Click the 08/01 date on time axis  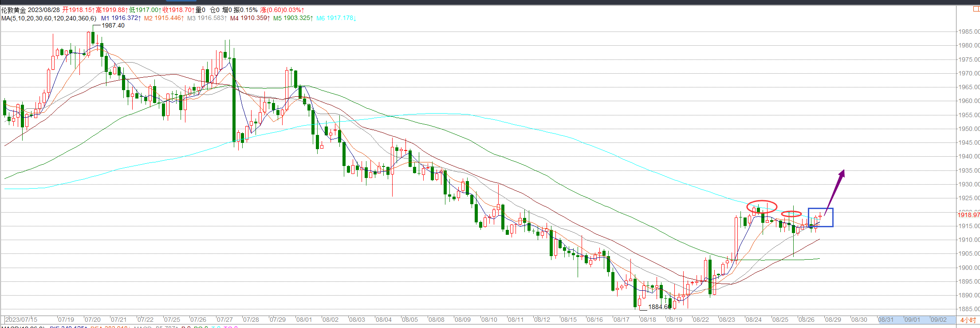coord(304,320)
